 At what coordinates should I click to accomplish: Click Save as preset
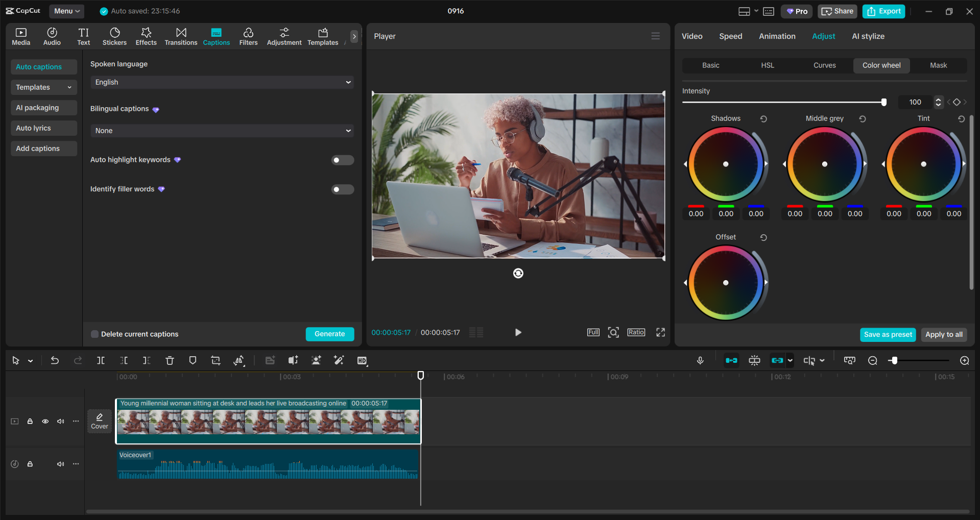(x=888, y=334)
